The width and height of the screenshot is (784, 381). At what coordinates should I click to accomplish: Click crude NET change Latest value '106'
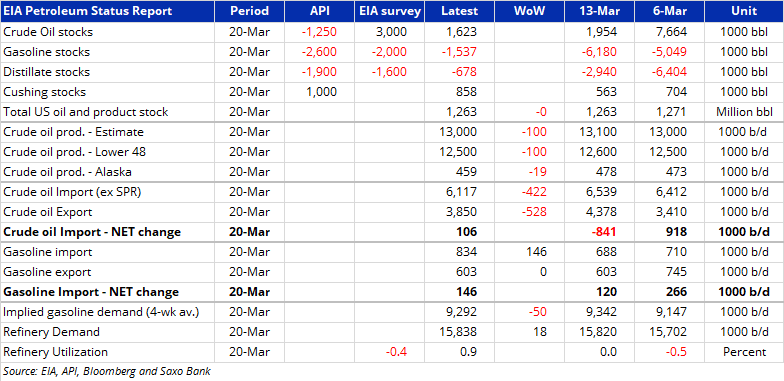coord(466,232)
